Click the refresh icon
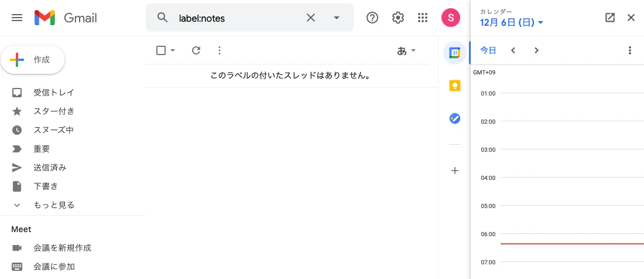This screenshot has width=644, height=279. tap(196, 50)
